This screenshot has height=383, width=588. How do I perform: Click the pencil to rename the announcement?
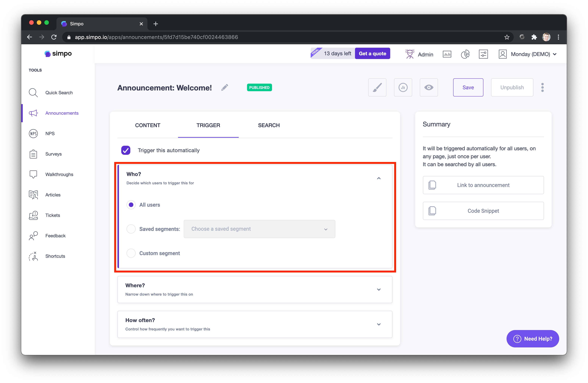pos(225,87)
